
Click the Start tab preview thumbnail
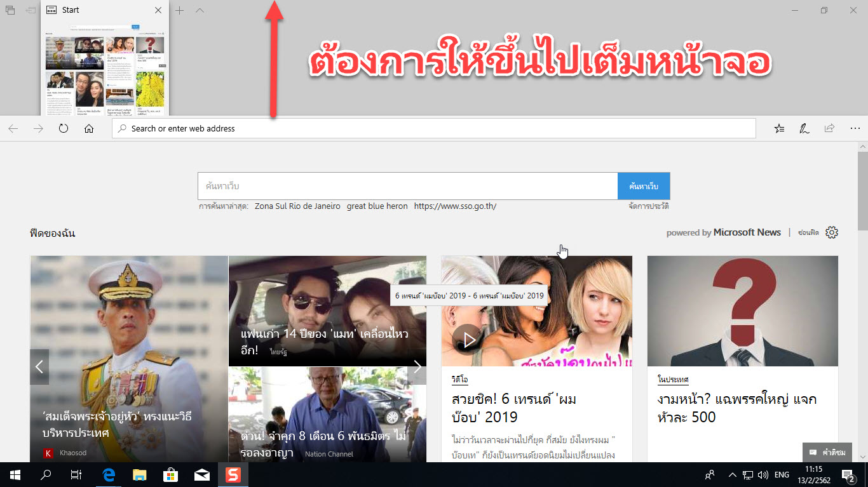pos(105,69)
